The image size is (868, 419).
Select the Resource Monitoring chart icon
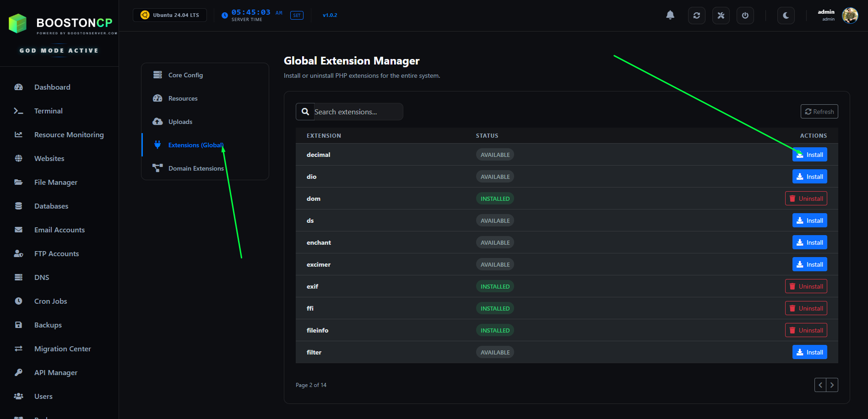18,134
